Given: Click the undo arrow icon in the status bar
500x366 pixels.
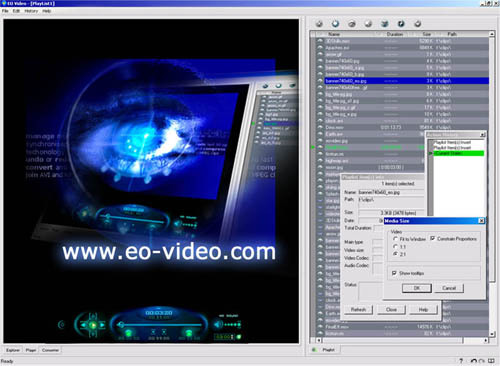Looking at the screenshot, I should (474, 361).
